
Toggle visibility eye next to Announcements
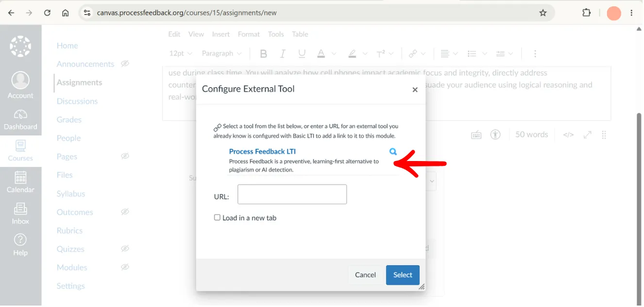[x=125, y=64]
